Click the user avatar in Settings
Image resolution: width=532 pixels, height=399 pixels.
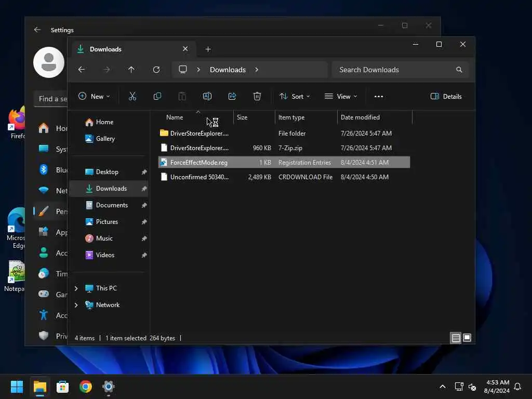click(x=49, y=62)
